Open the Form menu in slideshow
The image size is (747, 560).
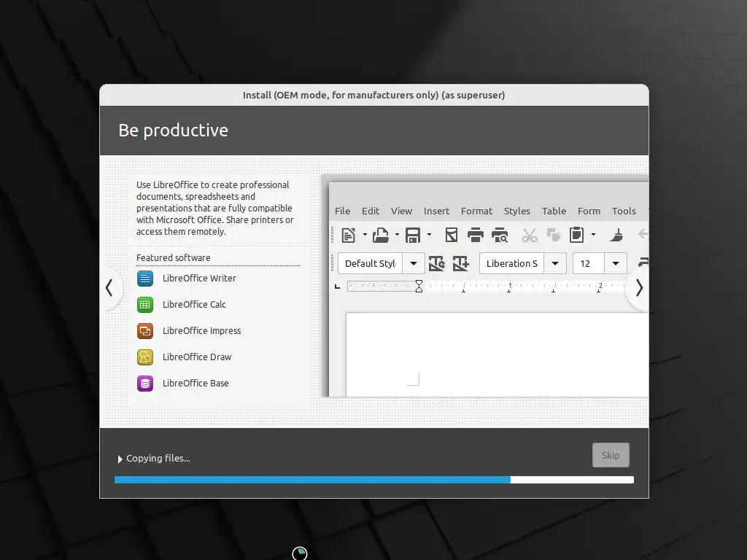pyautogui.click(x=589, y=211)
